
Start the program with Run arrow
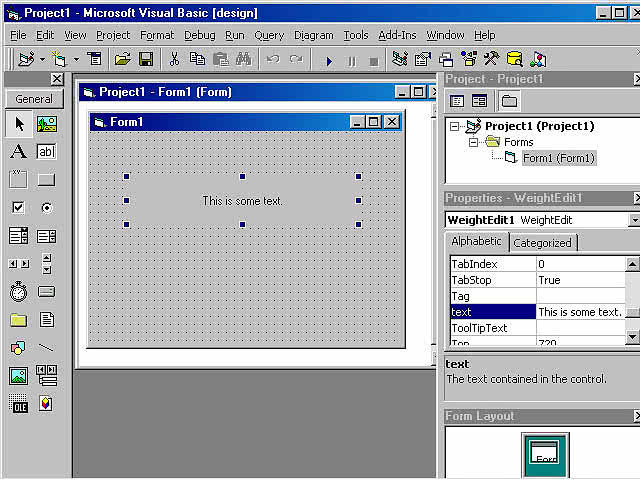pos(329,61)
